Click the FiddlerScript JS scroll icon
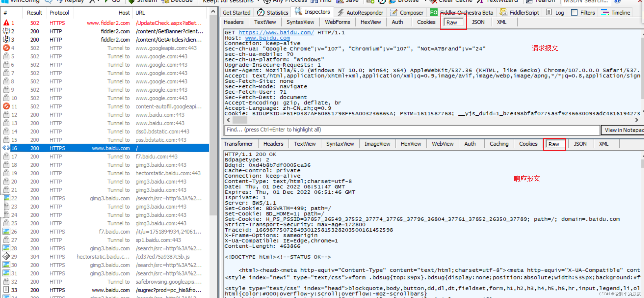 coord(503,12)
